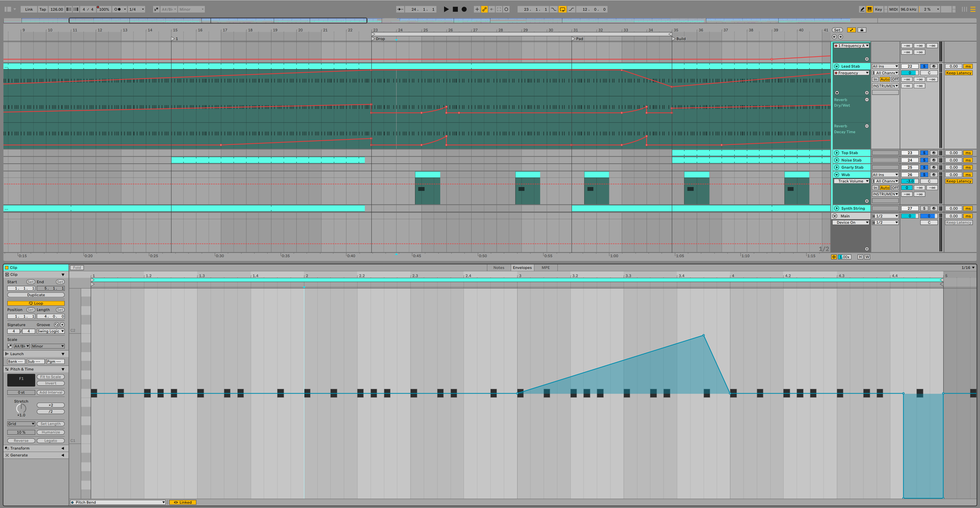Toggle the arrangement Loop switch
The image size is (980, 508).
[562, 9]
